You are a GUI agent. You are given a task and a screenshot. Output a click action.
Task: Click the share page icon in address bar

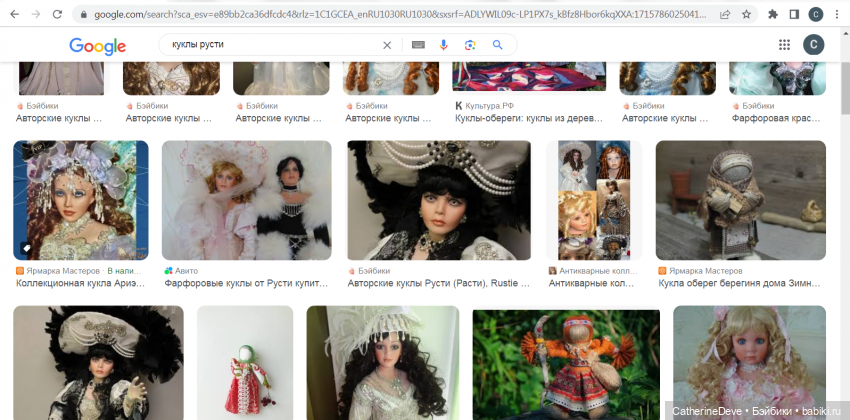[722, 14]
